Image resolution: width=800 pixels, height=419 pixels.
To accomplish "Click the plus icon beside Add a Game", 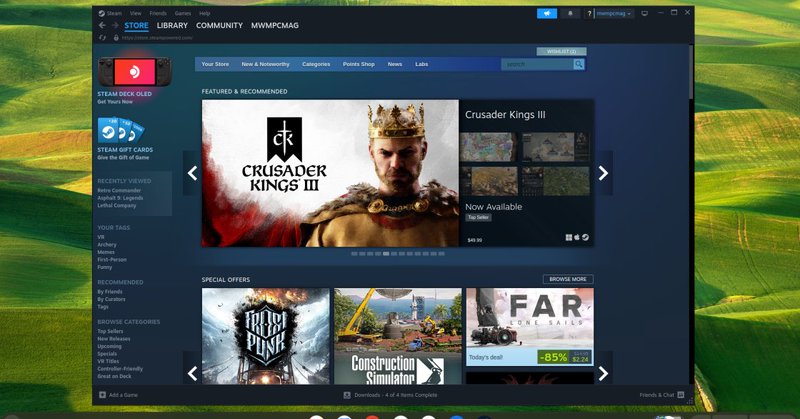I will coord(102,395).
